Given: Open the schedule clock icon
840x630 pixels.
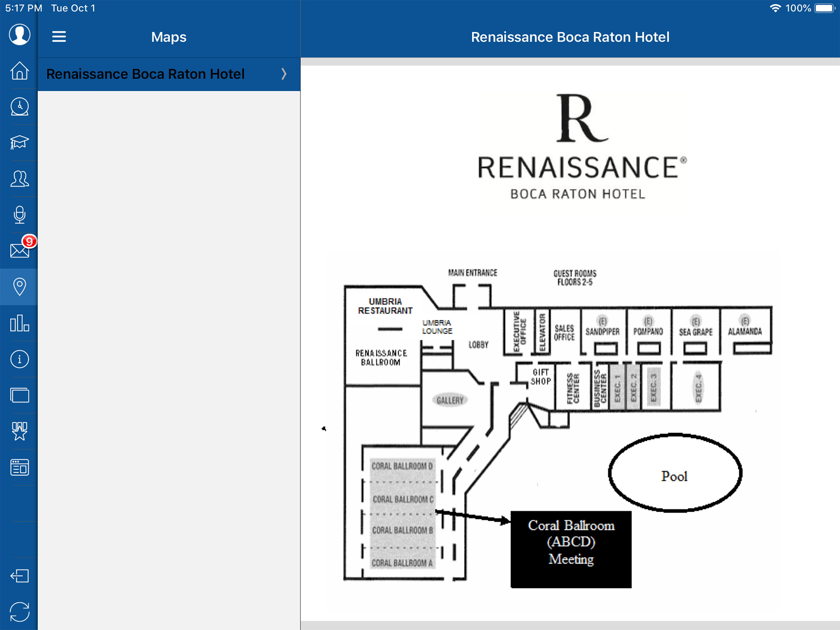Looking at the screenshot, I should point(19,106).
